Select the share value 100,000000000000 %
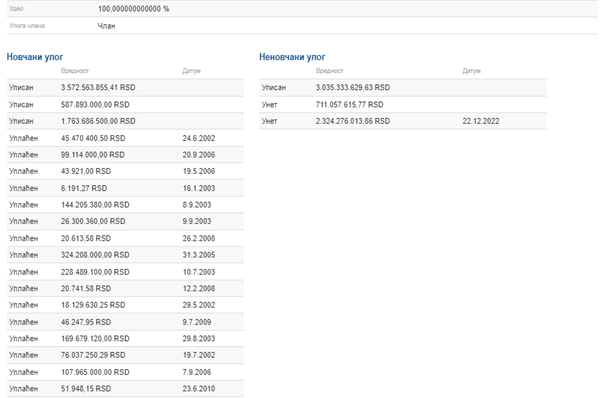The height and width of the screenshot is (398, 605). pyautogui.click(x=134, y=9)
